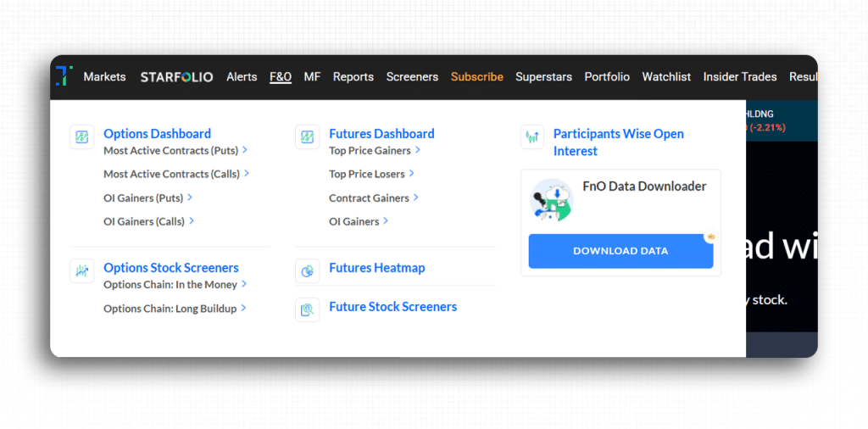Select Screeners in the top navigation

(412, 77)
